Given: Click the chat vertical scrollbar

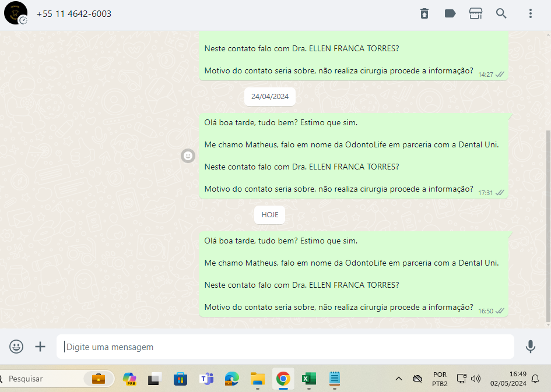Looking at the screenshot, I should (548, 227).
